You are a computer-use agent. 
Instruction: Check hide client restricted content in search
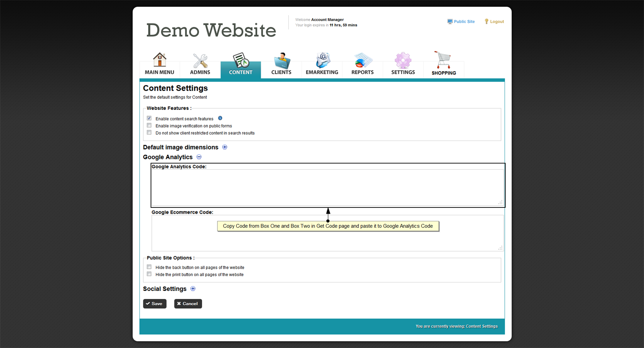pyautogui.click(x=149, y=132)
